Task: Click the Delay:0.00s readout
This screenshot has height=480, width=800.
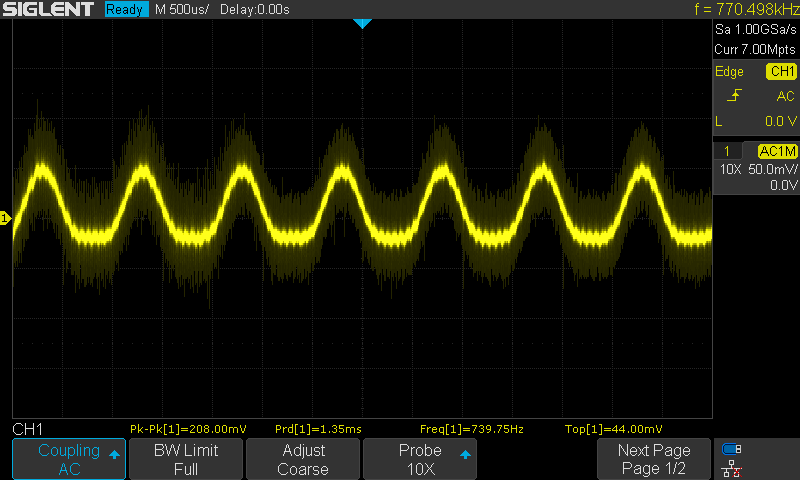Action: (255, 9)
